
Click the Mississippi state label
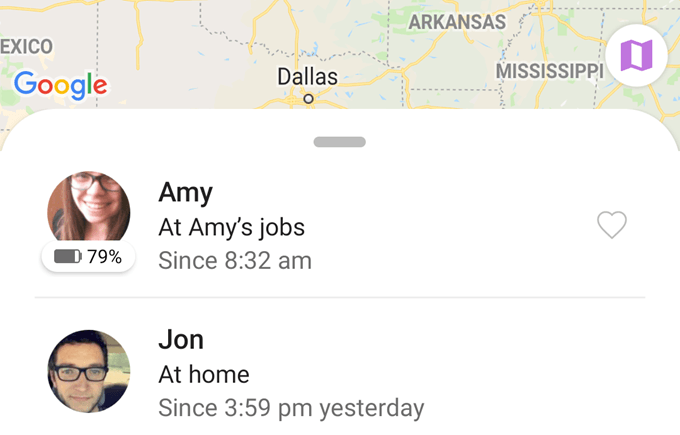click(x=549, y=71)
